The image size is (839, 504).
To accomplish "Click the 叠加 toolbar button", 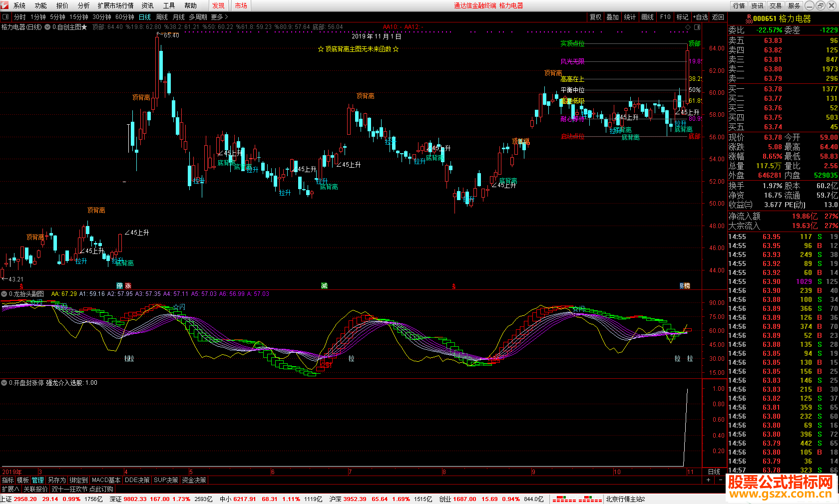I will tap(612, 17).
